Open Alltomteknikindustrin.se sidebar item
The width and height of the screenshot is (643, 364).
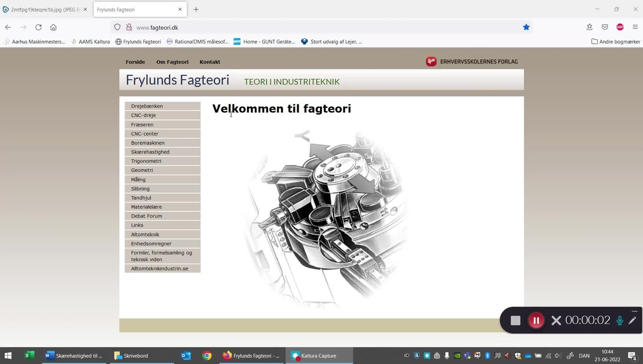[162, 269]
